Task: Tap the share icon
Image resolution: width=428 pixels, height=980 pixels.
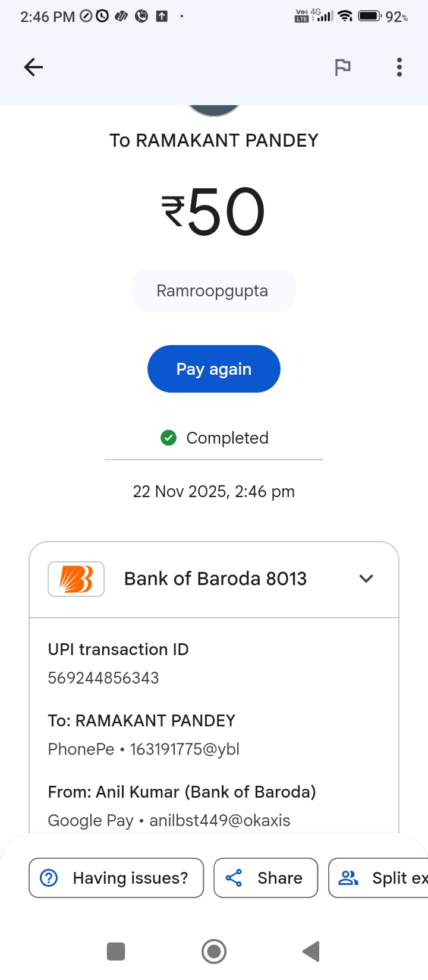Action: [x=234, y=878]
